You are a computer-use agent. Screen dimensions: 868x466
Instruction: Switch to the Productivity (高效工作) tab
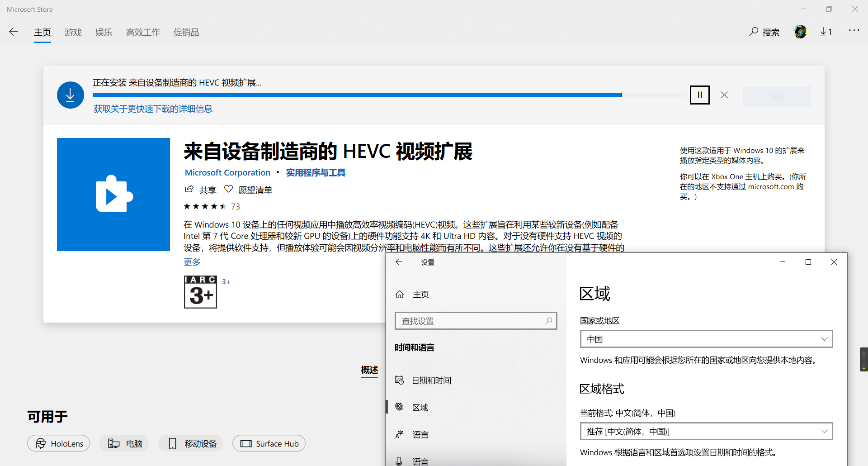click(143, 33)
